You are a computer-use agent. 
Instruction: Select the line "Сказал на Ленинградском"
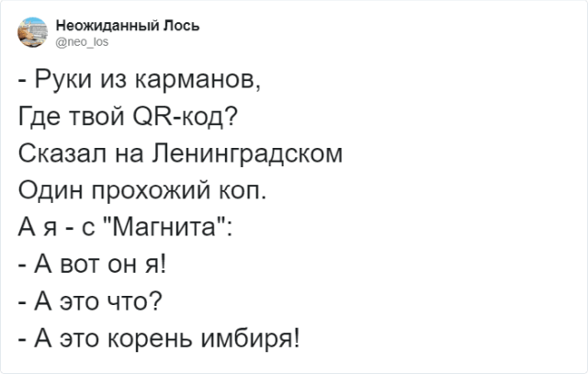coord(181,154)
